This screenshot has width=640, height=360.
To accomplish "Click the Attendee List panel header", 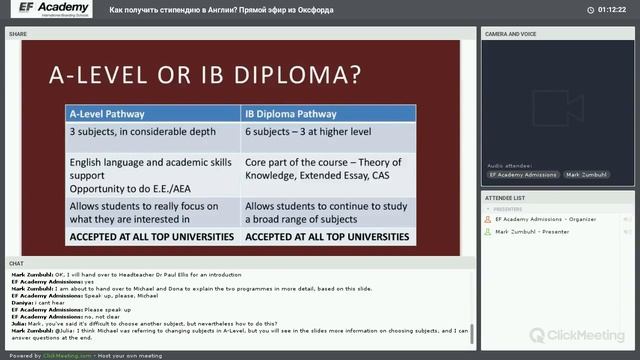I will [558, 198].
